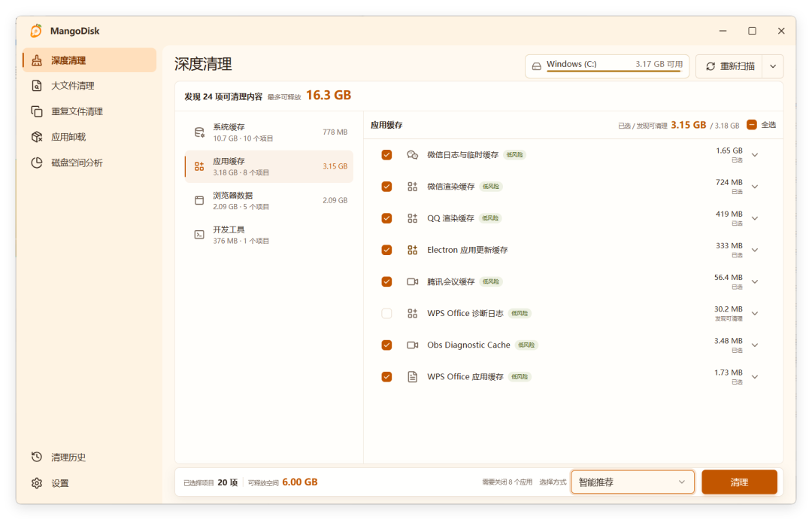Viewport: 812px width, 520px height.
Task: Click the refresh icon in 重新扫描 button
Action: point(710,66)
